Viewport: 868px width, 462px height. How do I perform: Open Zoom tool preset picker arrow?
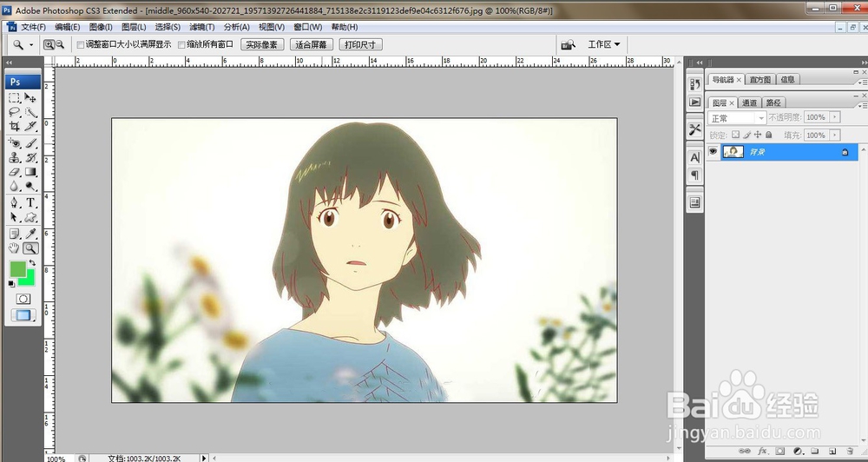[x=31, y=45]
